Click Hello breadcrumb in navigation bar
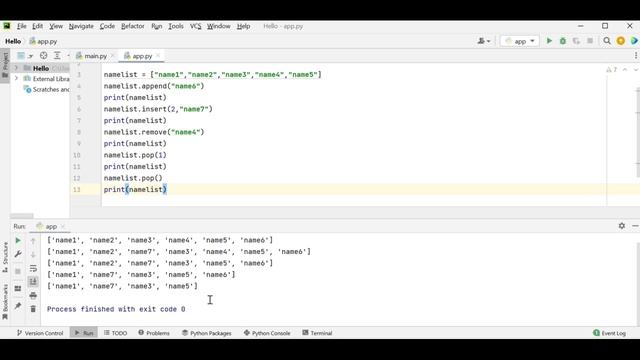 pos(13,41)
